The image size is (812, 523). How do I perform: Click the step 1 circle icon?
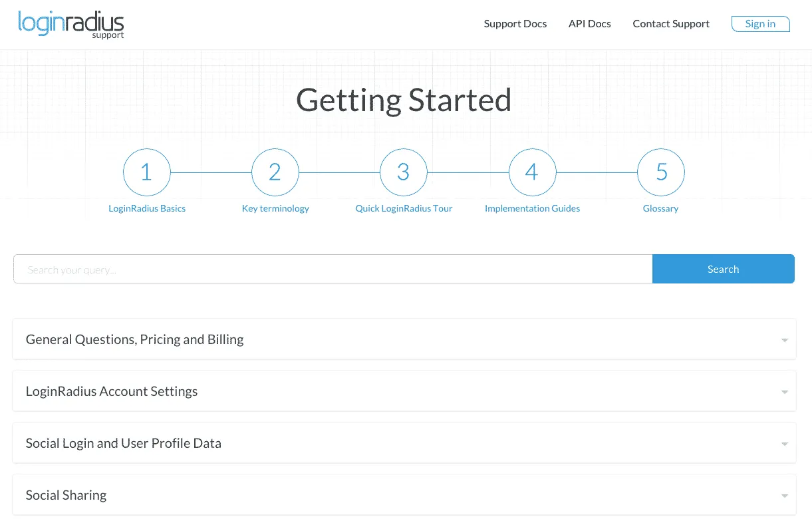coord(147,172)
